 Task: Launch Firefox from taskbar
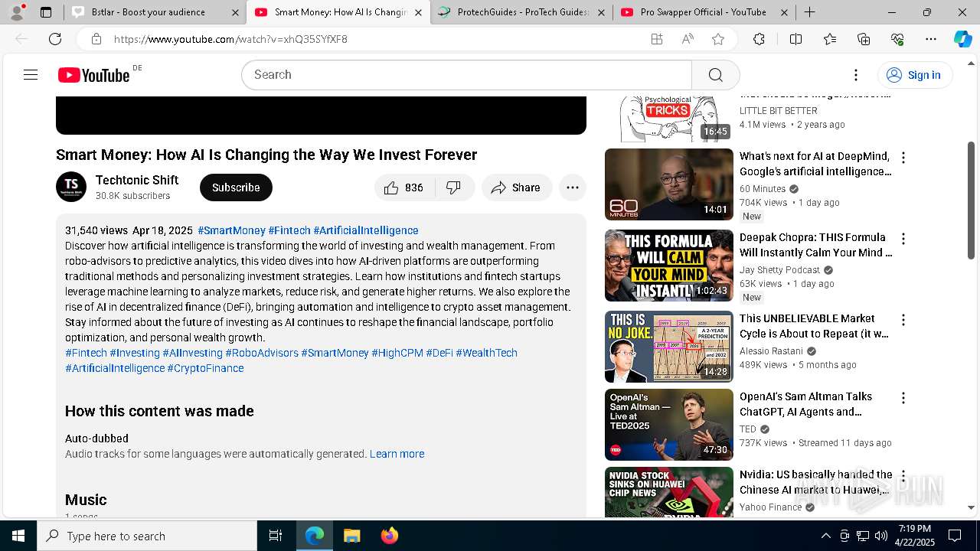(389, 536)
